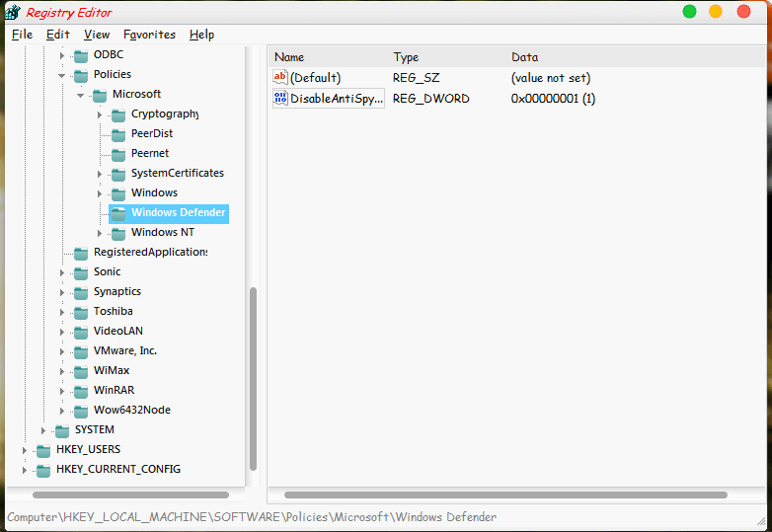Screen dimensions: 772x532
Task: Click the WiMax folder icon
Action: [x=81, y=371]
